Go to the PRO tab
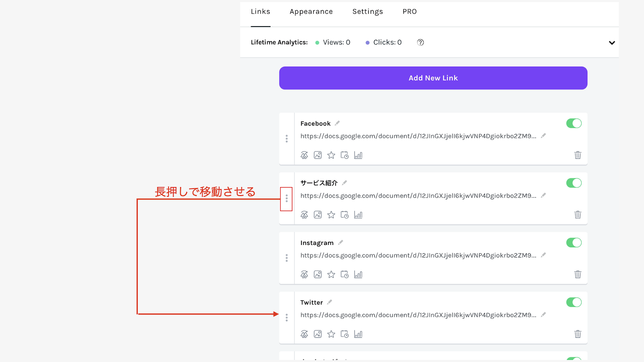 coord(409,12)
